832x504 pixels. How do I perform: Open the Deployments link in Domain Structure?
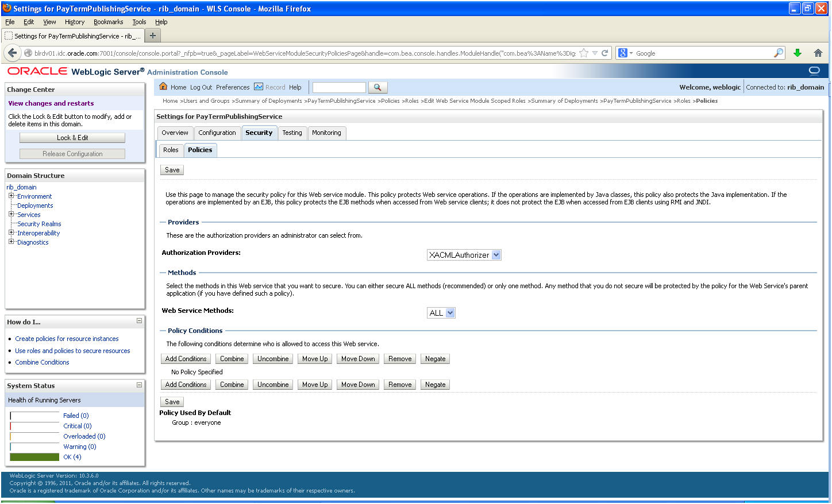tap(35, 206)
